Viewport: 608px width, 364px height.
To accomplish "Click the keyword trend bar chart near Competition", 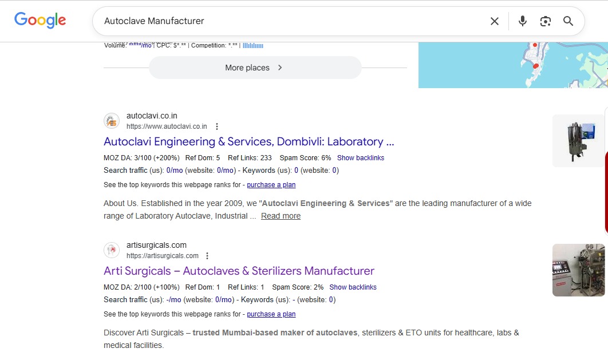I will [253, 45].
